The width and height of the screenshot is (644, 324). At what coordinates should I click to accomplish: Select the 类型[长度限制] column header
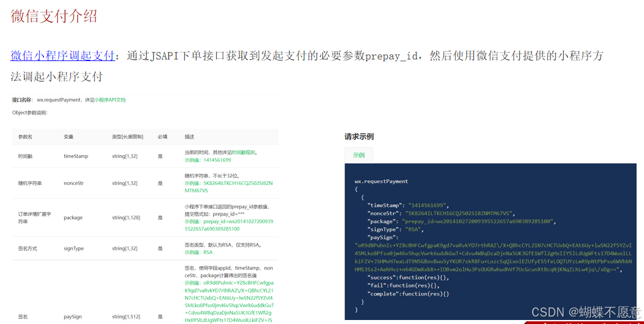[127, 137]
